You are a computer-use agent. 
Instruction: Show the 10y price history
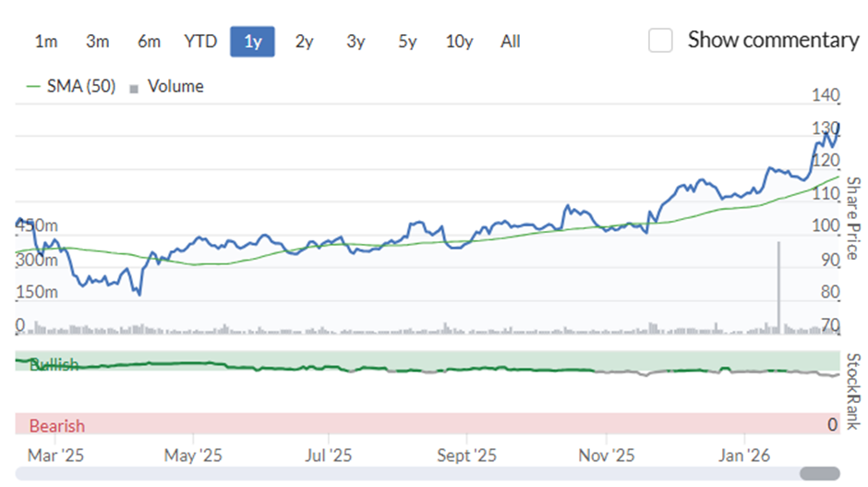coord(459,42)
